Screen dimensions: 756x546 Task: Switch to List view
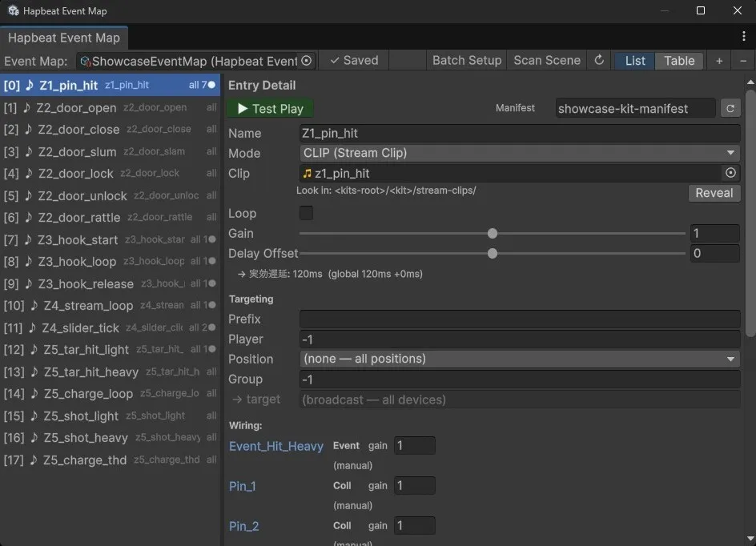[x=634, y=61]
